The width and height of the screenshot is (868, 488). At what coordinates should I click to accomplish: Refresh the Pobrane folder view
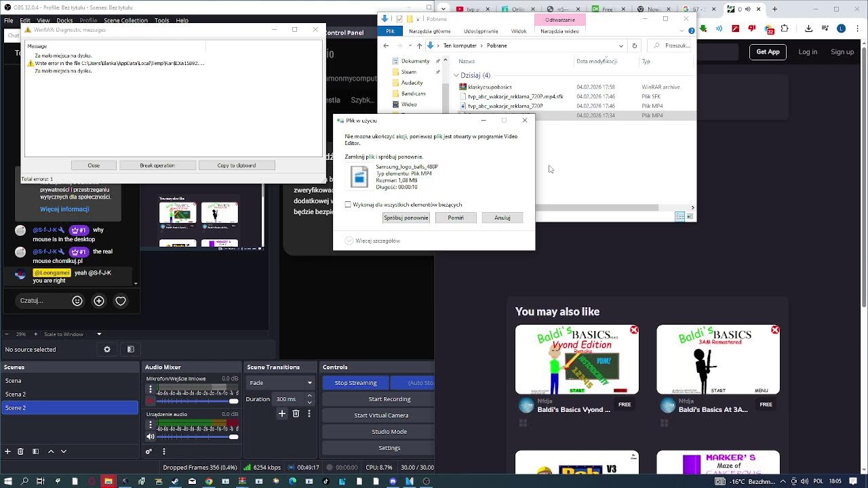click(634, 45)
